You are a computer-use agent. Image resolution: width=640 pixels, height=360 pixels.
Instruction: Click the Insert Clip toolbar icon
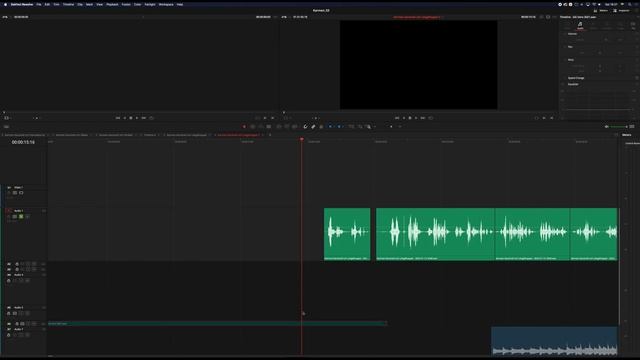(x=279, y=127)
